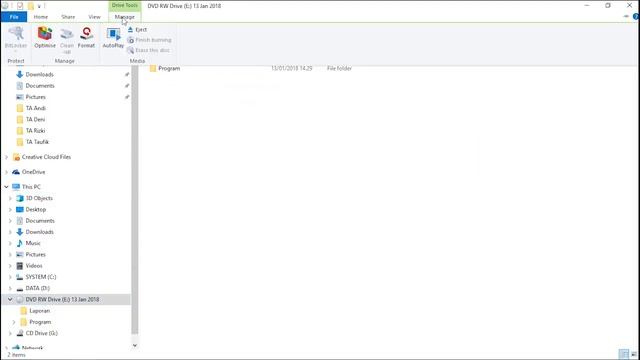The height and width of the screenshot is (360, 640).
Task: Expand the Videos node chevron
Action: [10, 266]
